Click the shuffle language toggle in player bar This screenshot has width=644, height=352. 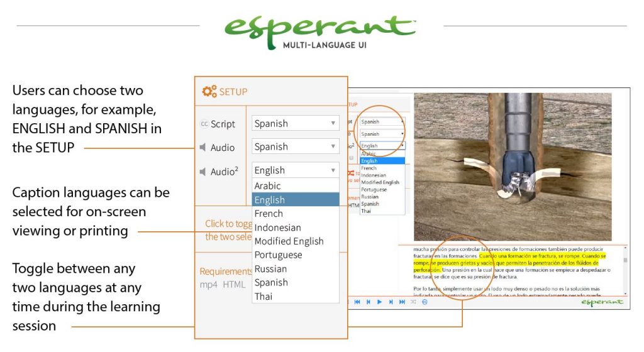[413, 302]
